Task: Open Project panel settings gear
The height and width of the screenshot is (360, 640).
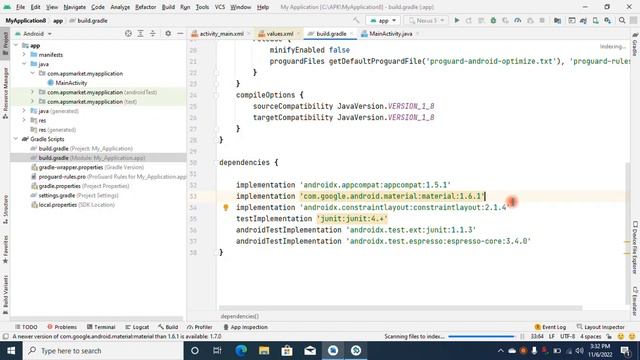Action: click(x=168, y=33)
